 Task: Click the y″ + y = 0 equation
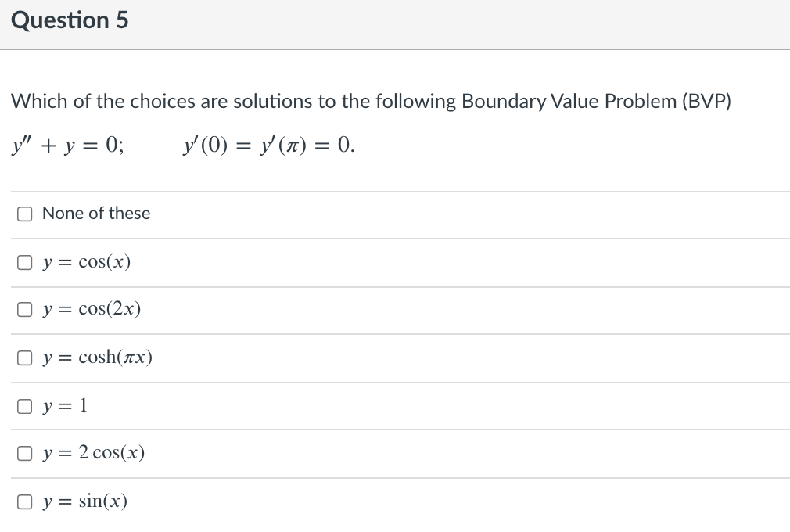tap(67, 146)
